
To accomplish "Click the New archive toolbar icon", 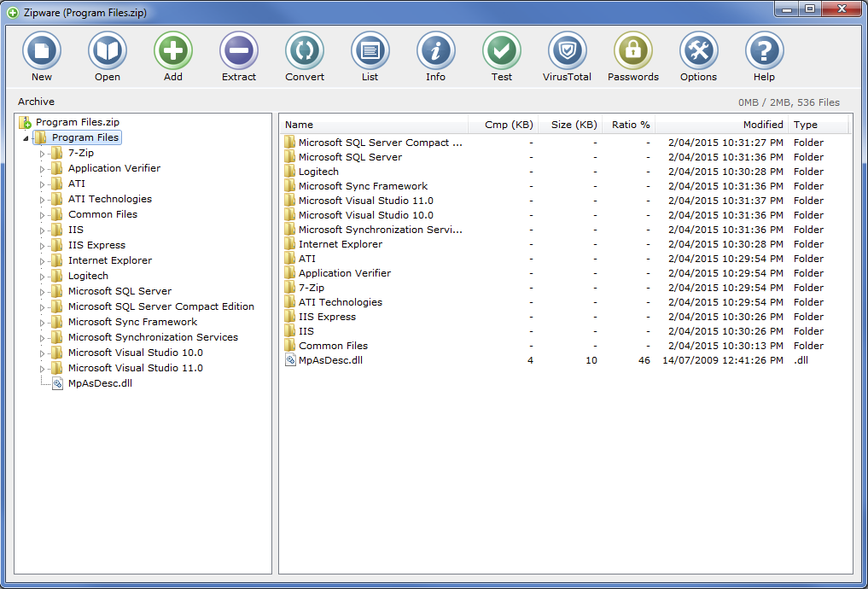I will pyautogui.click(x=42, y=51).
